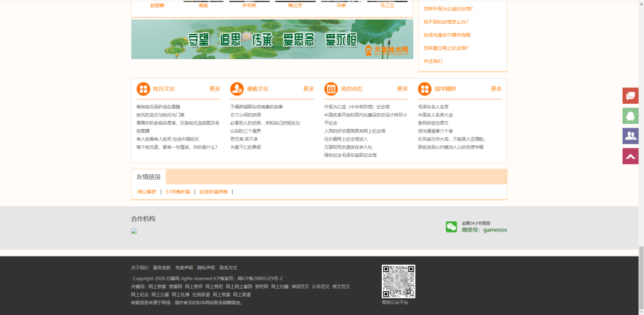The height and width of the screenshot is (315, 644).
Task: Click the 佛教文化 section icon
Action: [x=237, y=89]
